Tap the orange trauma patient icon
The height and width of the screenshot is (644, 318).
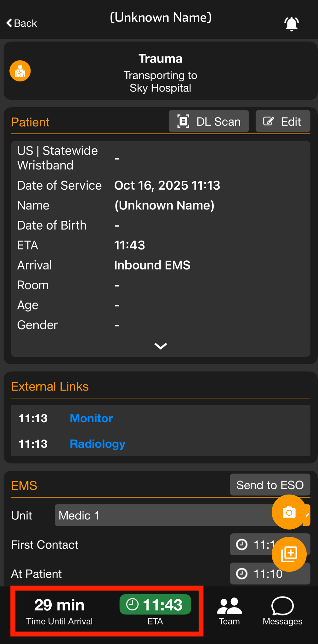tap(20, 71)
